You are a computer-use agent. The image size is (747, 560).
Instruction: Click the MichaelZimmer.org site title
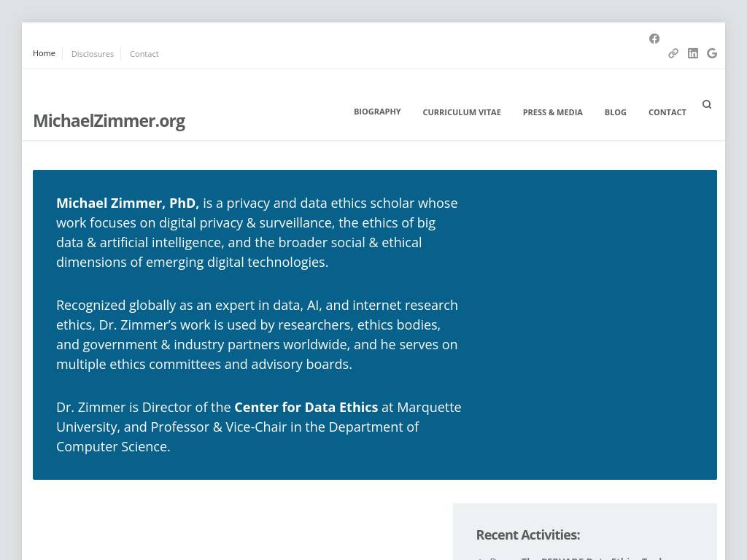click(109, 121)
